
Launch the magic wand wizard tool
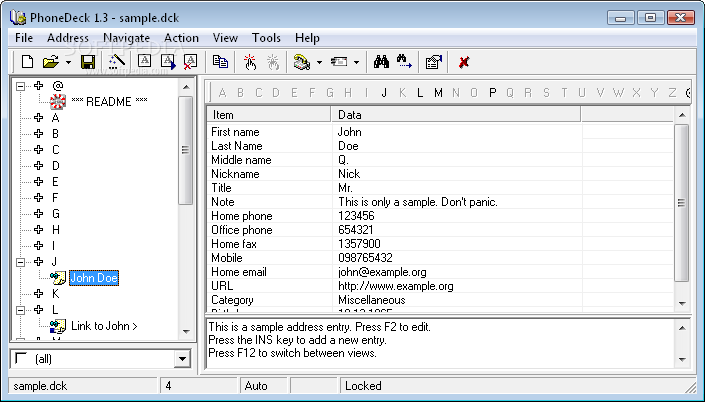116,62
